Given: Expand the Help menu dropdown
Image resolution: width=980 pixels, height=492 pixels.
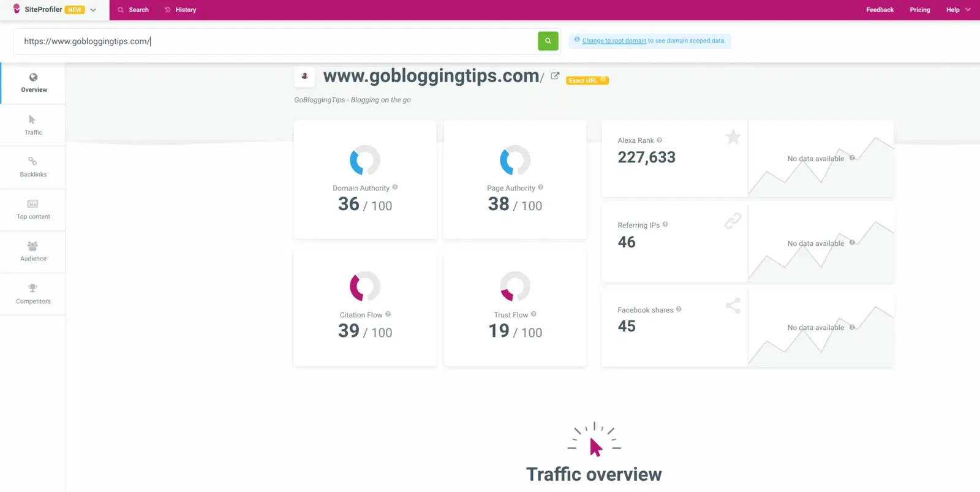Looking at the screenshot, I should pos(958,10).
